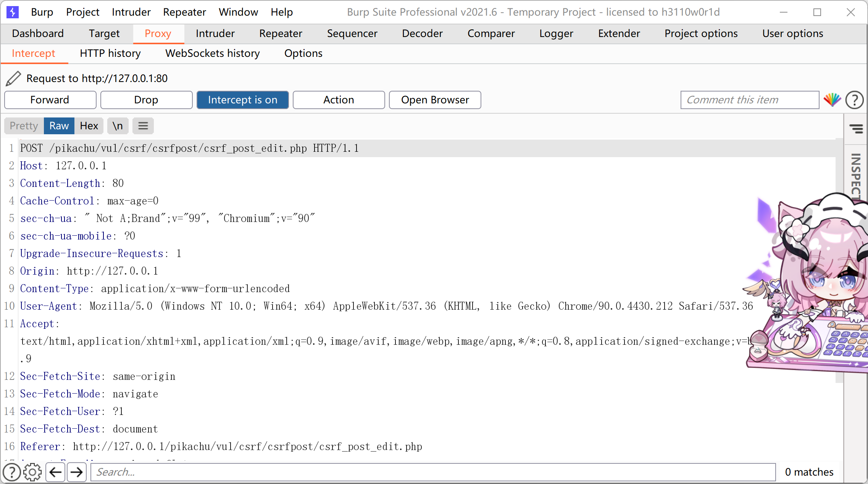Open the Project options tab

pos(701,34)
